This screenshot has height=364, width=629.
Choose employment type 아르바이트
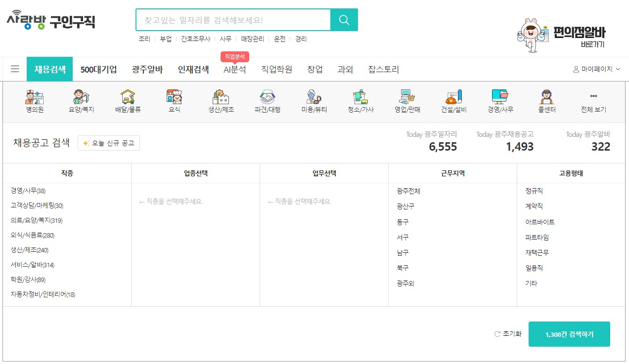[540, 222]
